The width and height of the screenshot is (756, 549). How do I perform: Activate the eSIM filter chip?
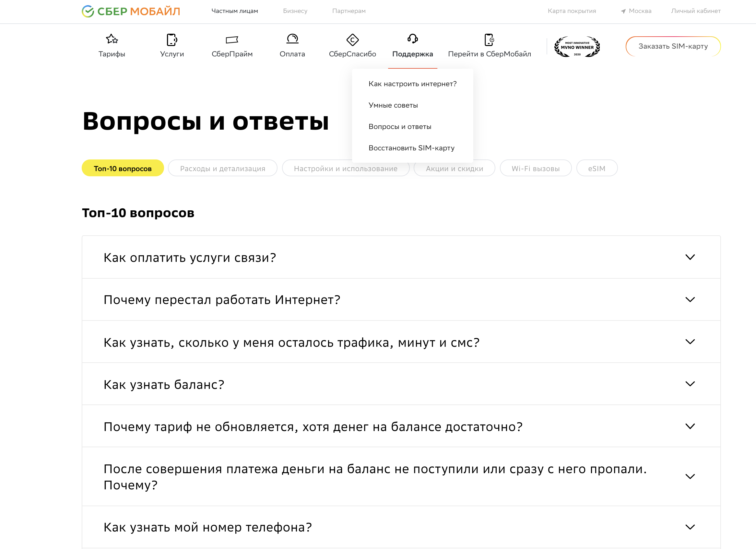(597, 168)
